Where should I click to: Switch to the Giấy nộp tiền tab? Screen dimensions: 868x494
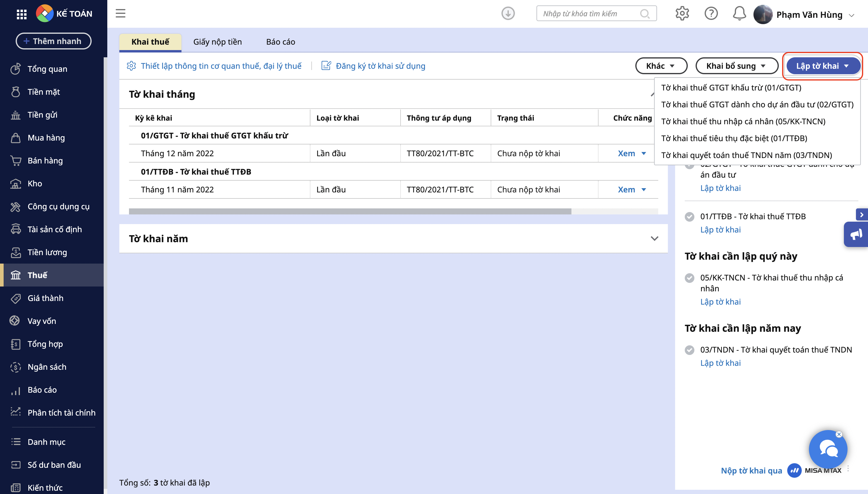[217, 42]
